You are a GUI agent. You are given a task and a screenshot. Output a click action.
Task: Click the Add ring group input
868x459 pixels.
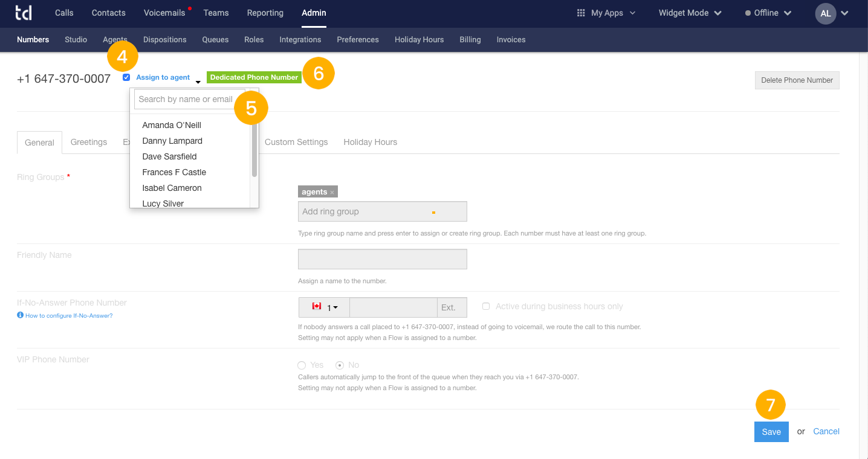[x=383, y=211]
